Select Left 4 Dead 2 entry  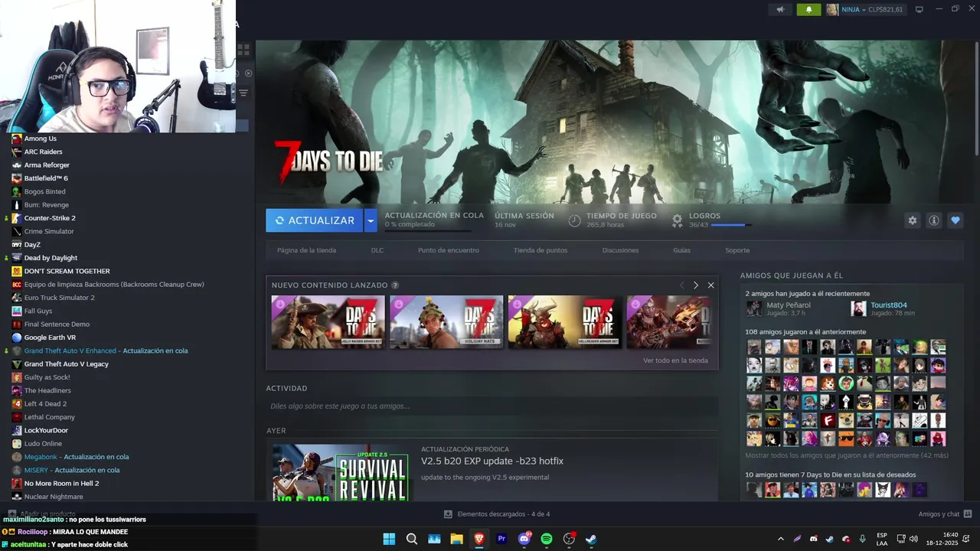tap(45, 403)
